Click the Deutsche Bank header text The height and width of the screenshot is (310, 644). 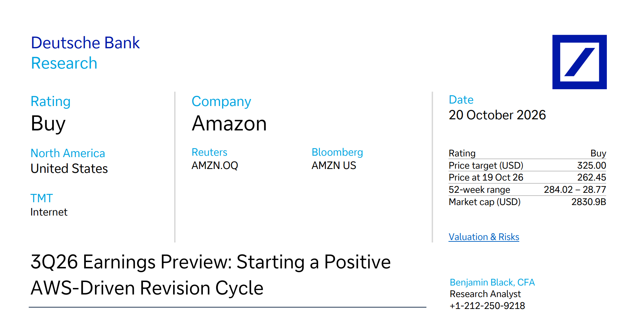click(85, 43)
